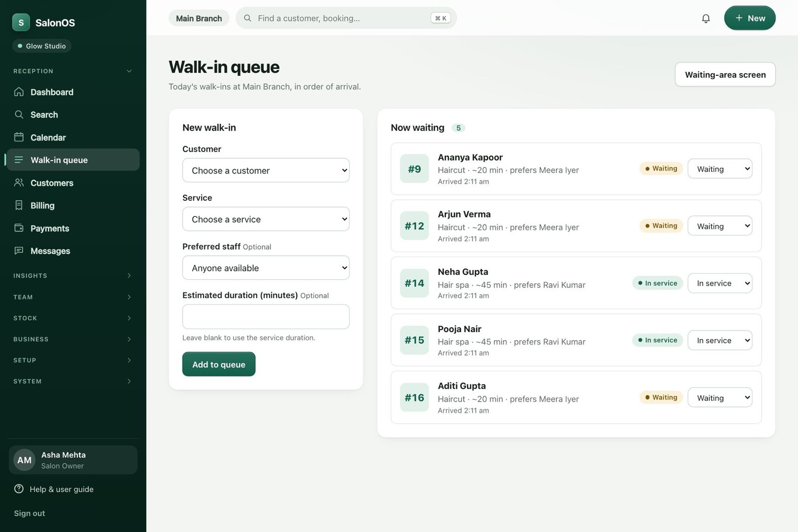The height and width of the screenshot is (532, 798).
Task: Click the Search sidebar icon
Action: 19,115
